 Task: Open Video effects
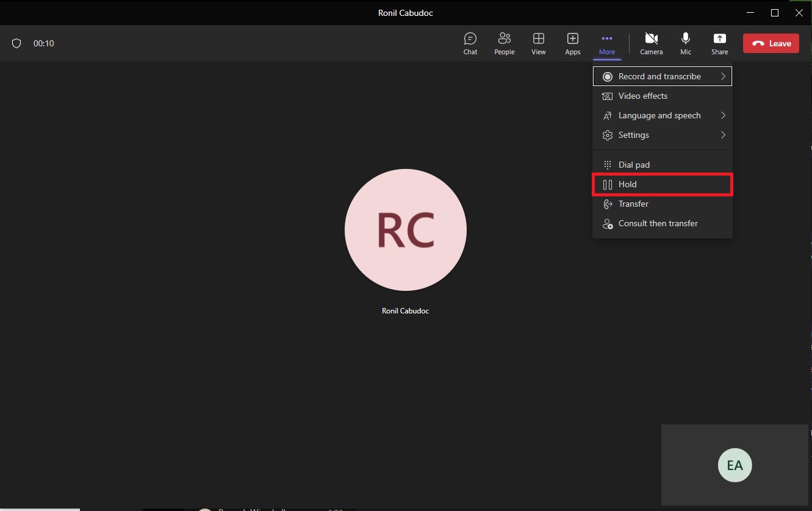[x=642, y=96]
